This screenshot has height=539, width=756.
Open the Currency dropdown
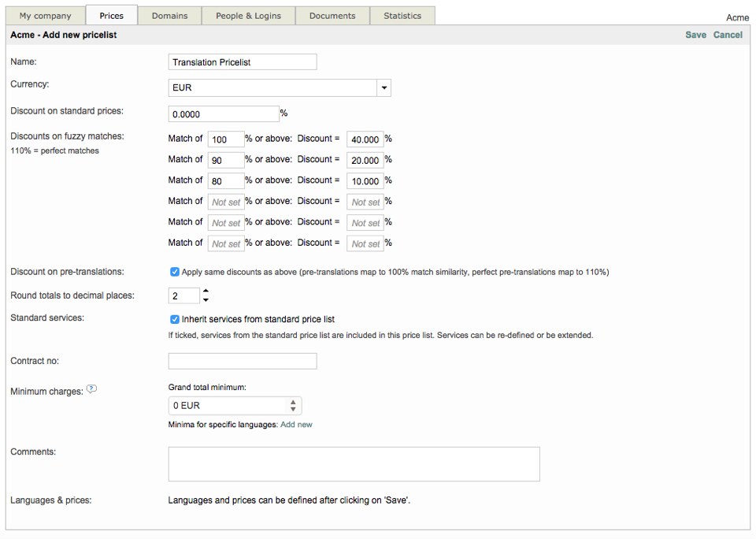[x=384, y=87]
